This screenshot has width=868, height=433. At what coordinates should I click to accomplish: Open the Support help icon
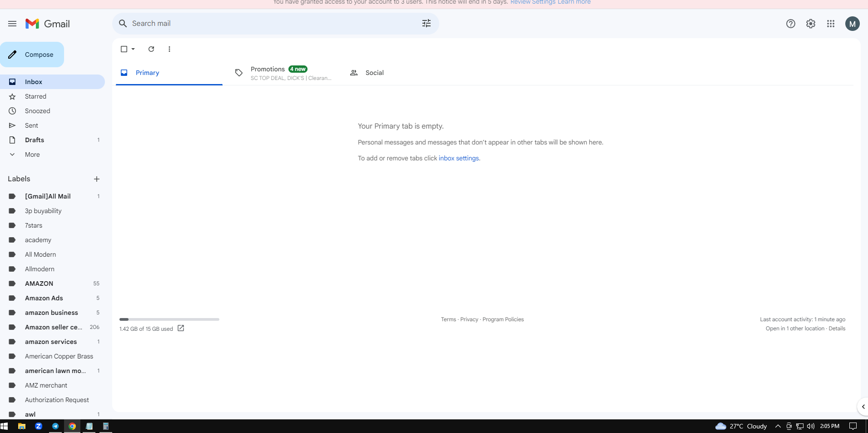coord(790,24)
